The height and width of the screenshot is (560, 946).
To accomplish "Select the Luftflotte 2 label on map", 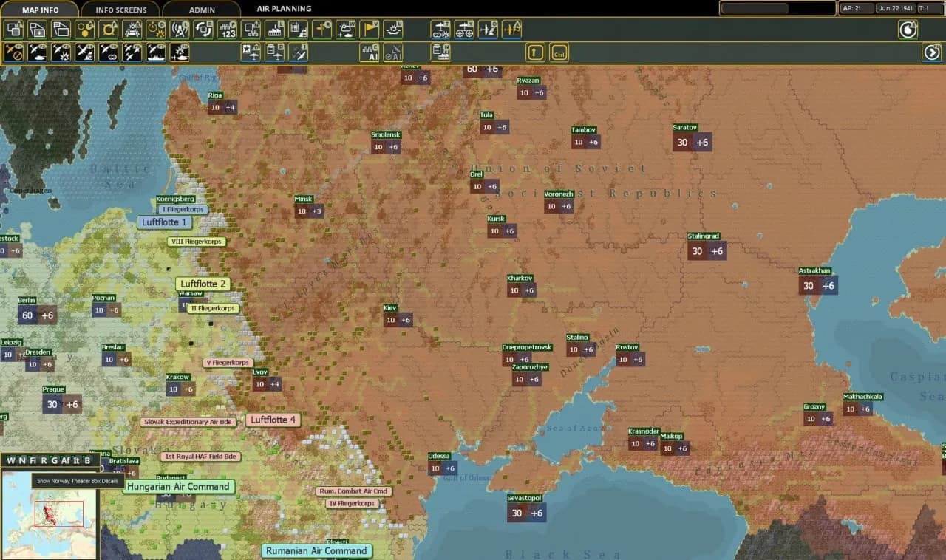I will [x=203, y=284].
